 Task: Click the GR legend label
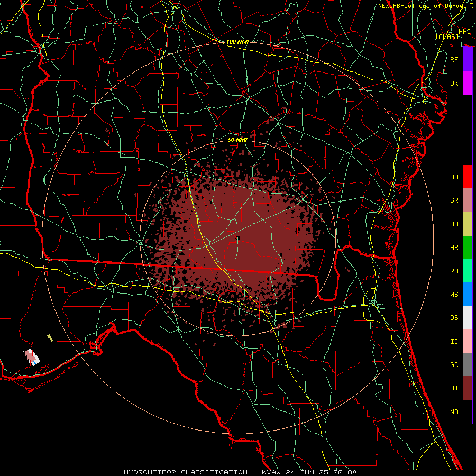coord(454,200)
